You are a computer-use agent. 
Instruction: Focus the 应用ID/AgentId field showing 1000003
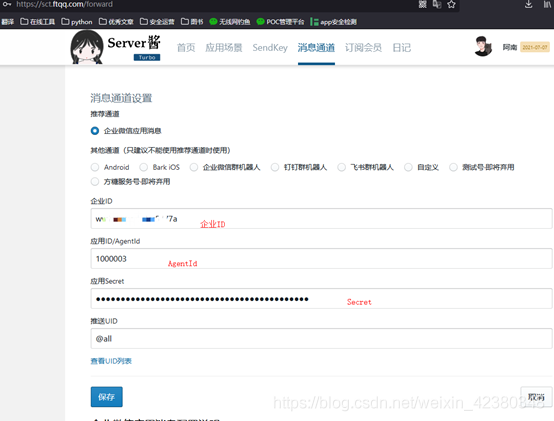321,259
